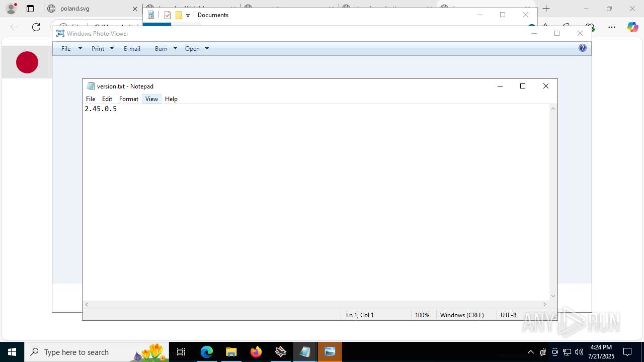
Task: Click E-mail in Photo Viewer toolbar
Action: (132, 49)
